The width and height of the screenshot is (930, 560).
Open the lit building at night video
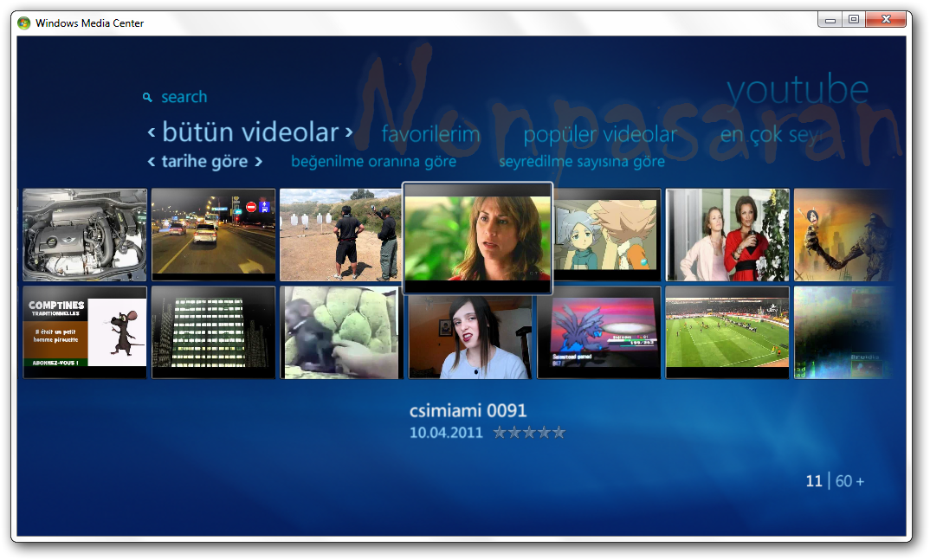214,332
